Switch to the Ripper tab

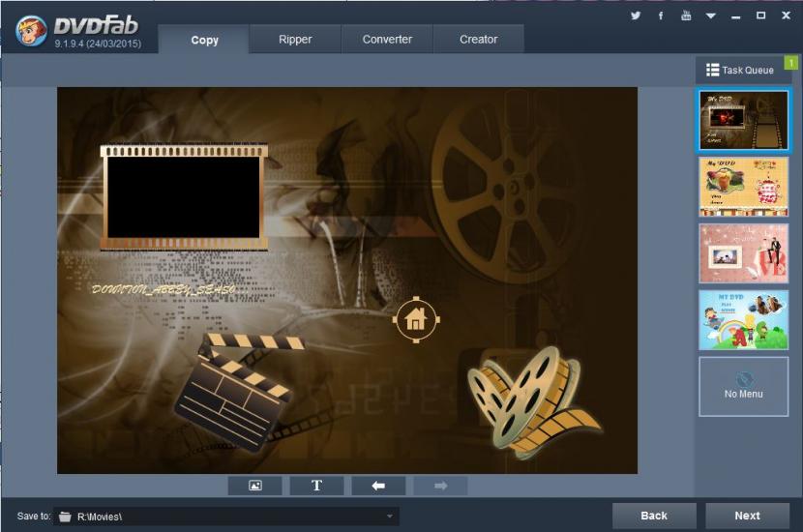[x=295, y=39]
